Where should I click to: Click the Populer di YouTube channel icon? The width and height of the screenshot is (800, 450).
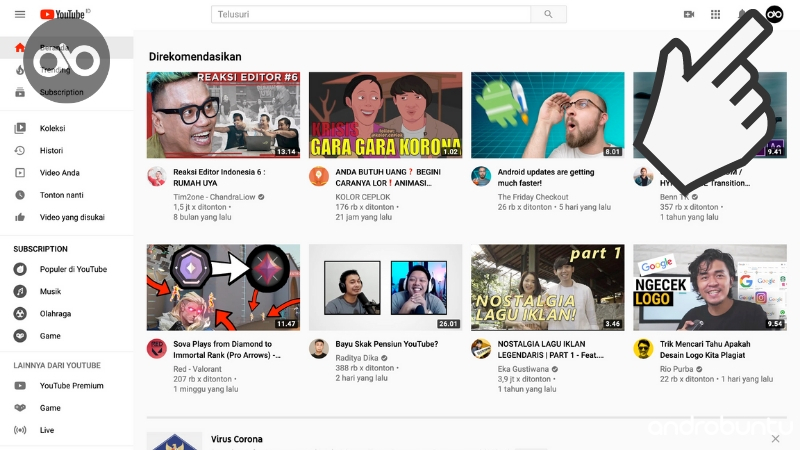coord(20,269)
